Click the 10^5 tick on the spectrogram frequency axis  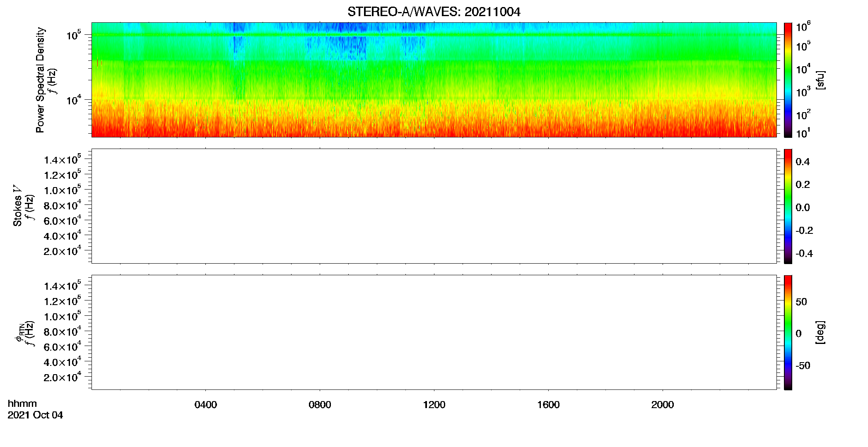(x=73, y=35)
